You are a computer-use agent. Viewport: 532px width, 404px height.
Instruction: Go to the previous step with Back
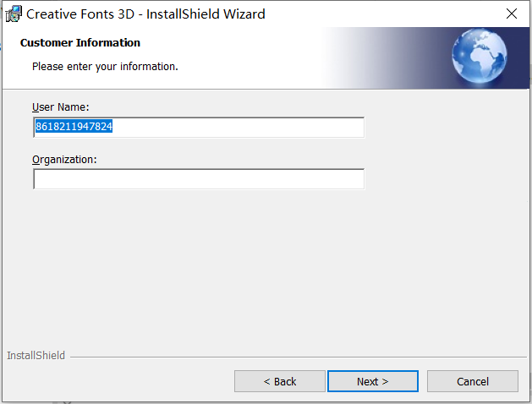click(x=280, y=381)
